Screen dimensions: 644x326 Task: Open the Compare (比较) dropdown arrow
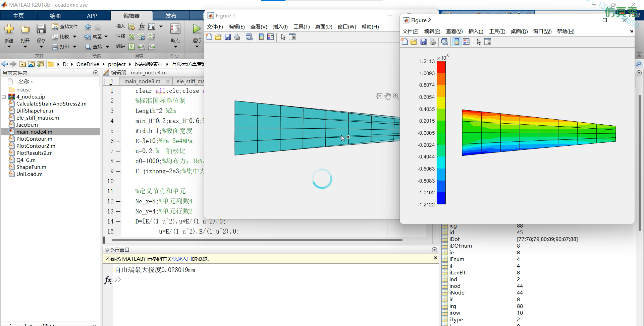click(x=74, y=37)
